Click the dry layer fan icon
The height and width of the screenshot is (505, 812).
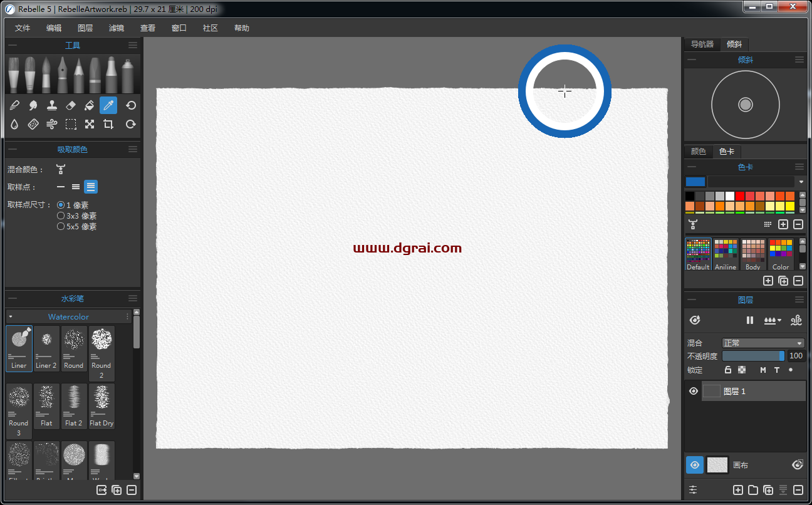796,320
